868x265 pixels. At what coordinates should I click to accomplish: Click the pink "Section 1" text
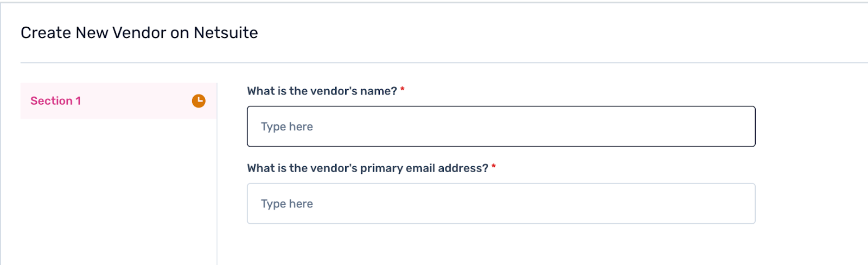click(x=55, y=101)
